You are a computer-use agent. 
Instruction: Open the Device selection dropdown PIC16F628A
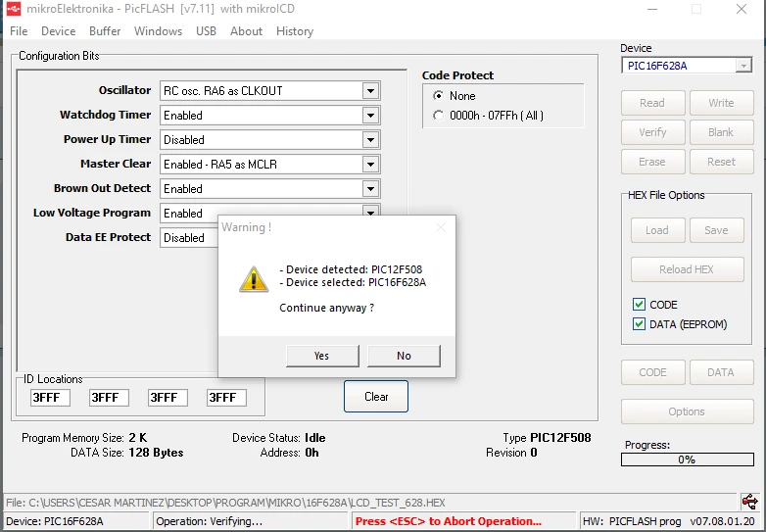tap(743, 66)
